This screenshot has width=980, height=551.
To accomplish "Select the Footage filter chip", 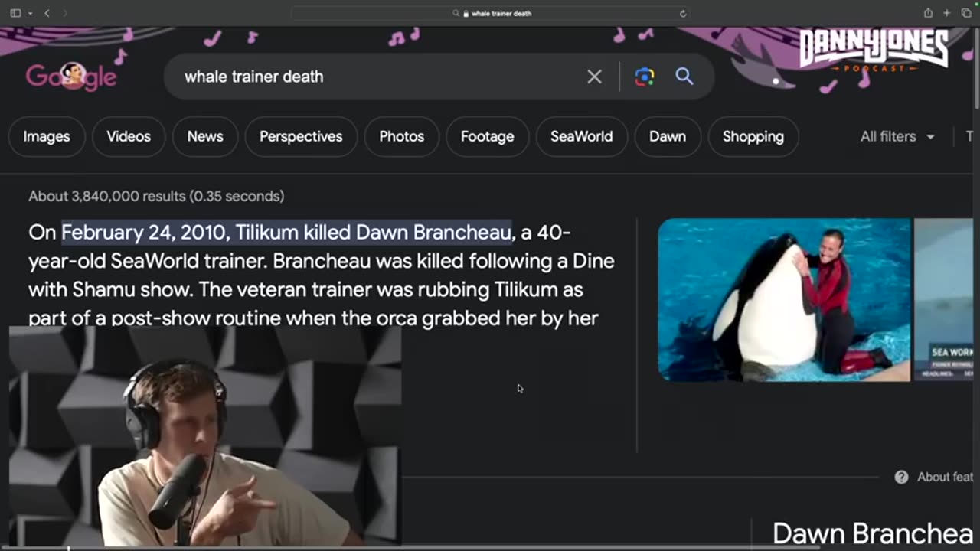I will (x=487, y=136).
